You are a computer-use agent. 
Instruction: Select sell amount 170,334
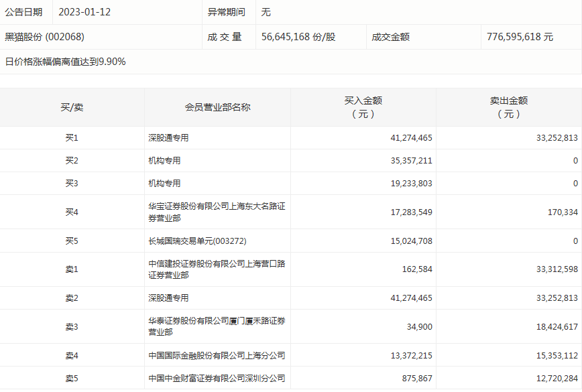pyautogui.click(x=563, y=212)
